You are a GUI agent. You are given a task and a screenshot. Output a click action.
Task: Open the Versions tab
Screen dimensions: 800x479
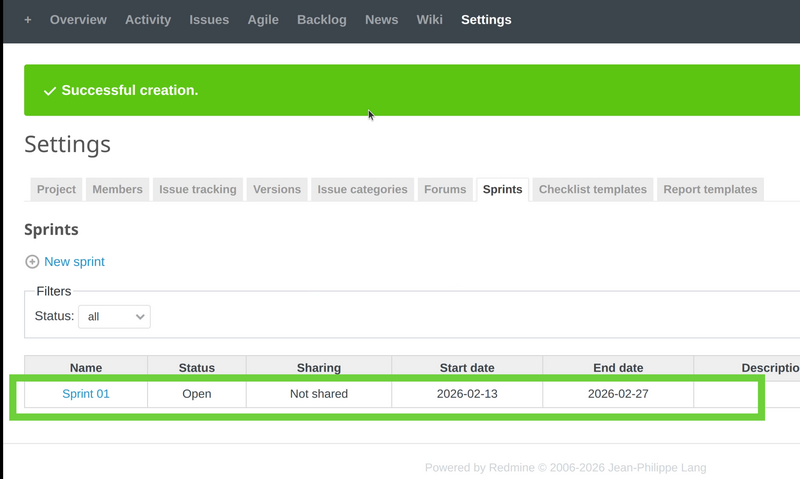[x=277, y=189]
